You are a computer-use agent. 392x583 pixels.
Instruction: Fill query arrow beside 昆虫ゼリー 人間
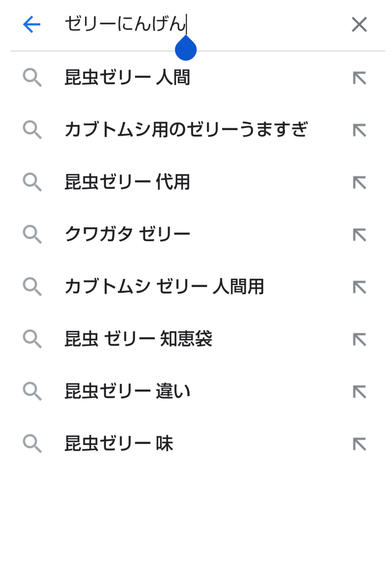coord(359,78)
